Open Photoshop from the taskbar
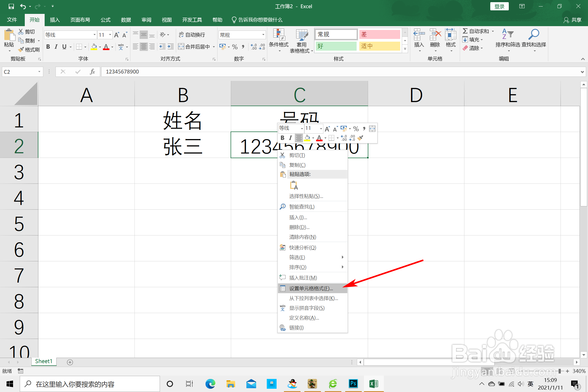The height and width of the screenshot is (392, 588). [x=353, y=384]
